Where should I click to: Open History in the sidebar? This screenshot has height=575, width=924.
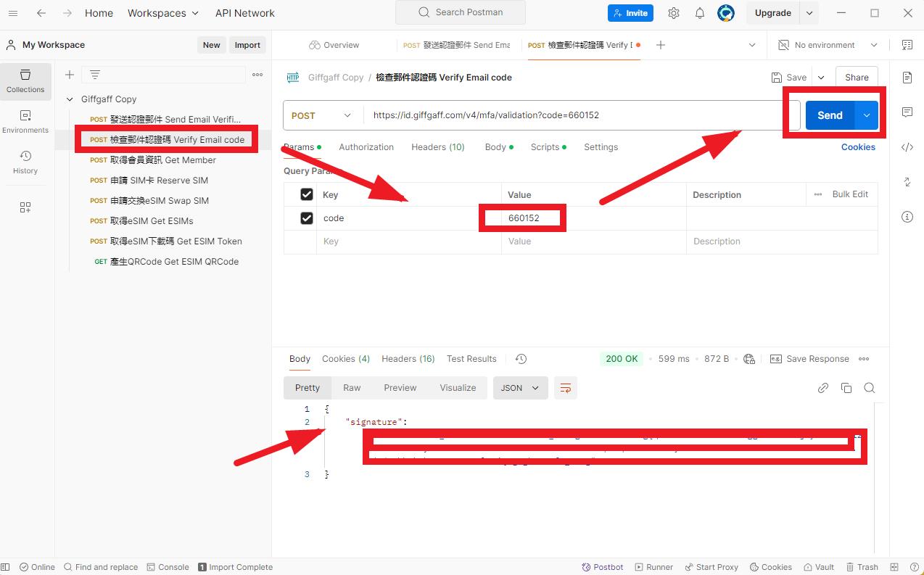25,162
